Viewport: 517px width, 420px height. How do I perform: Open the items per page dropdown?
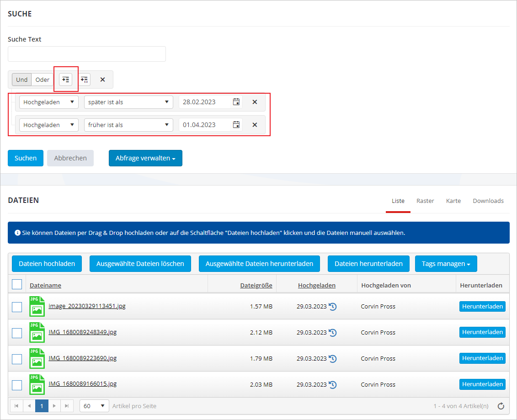pos(94,406)
